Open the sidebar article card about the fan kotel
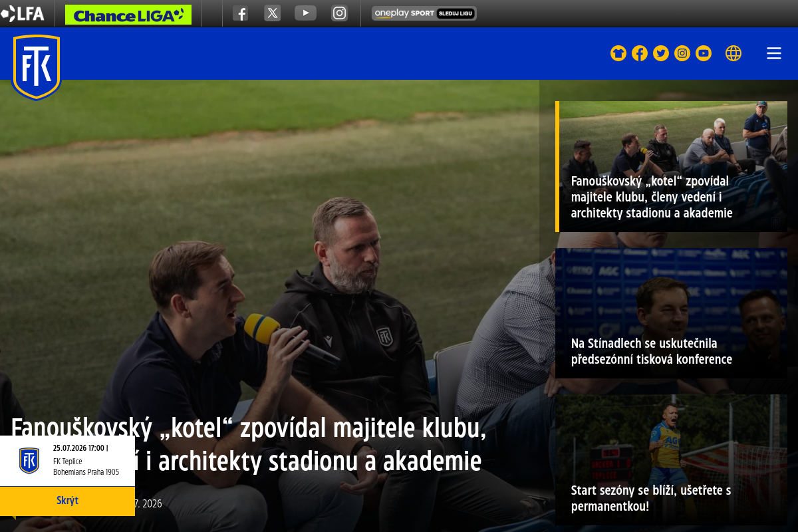The height and width of the screenshot is (532, 798). 672,166
